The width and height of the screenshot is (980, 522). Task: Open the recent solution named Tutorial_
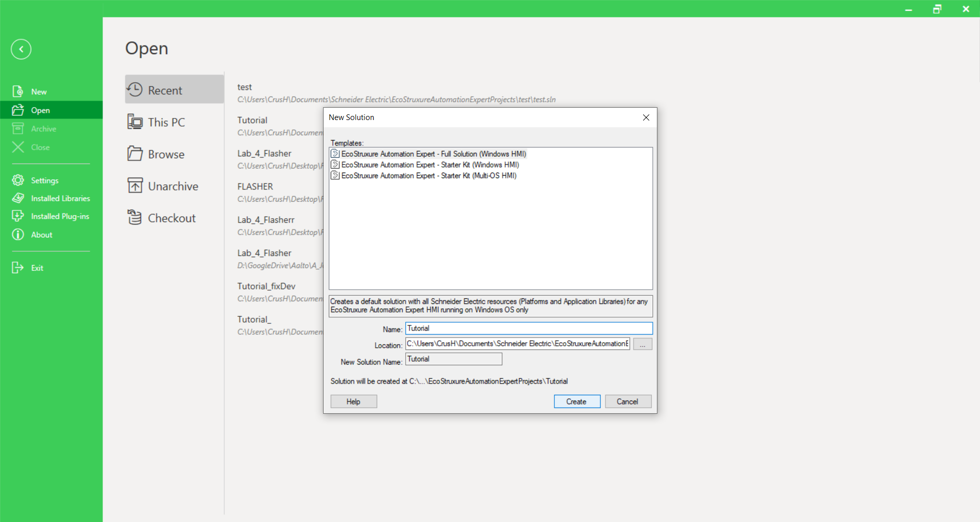click(254, 320)
